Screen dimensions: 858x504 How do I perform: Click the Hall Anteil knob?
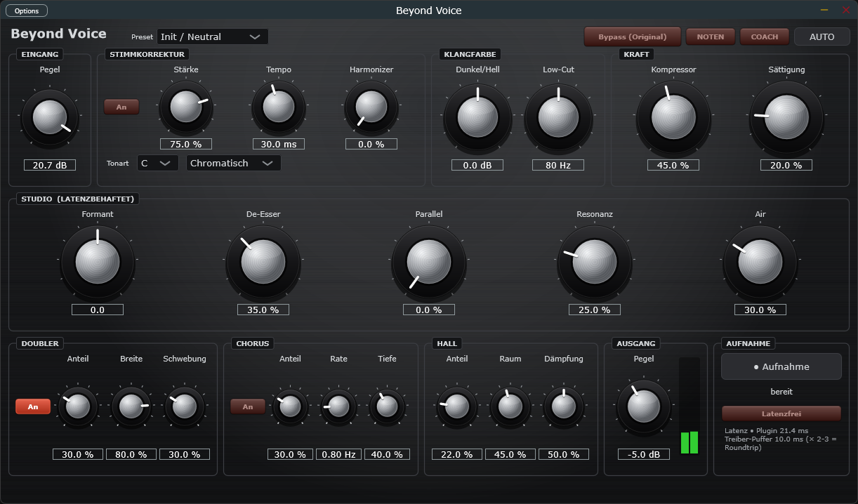457,406
